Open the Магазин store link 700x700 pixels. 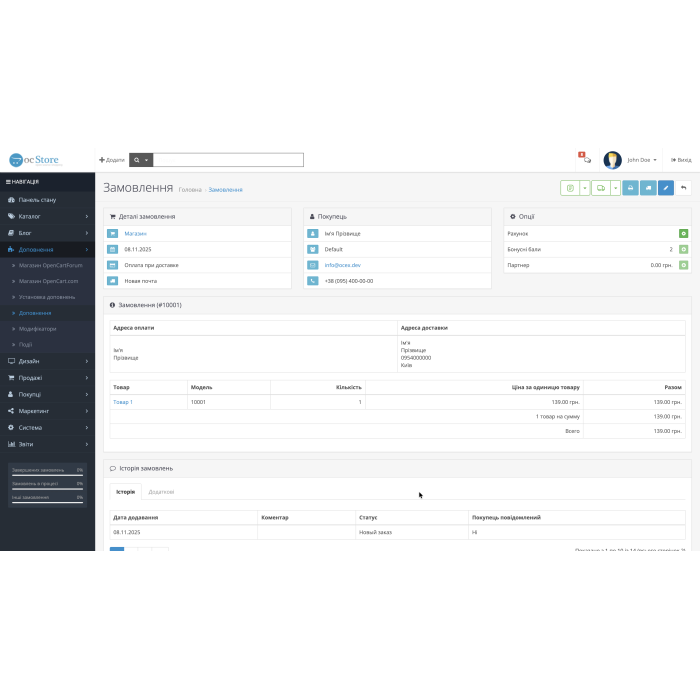click(x=135, y=233)
